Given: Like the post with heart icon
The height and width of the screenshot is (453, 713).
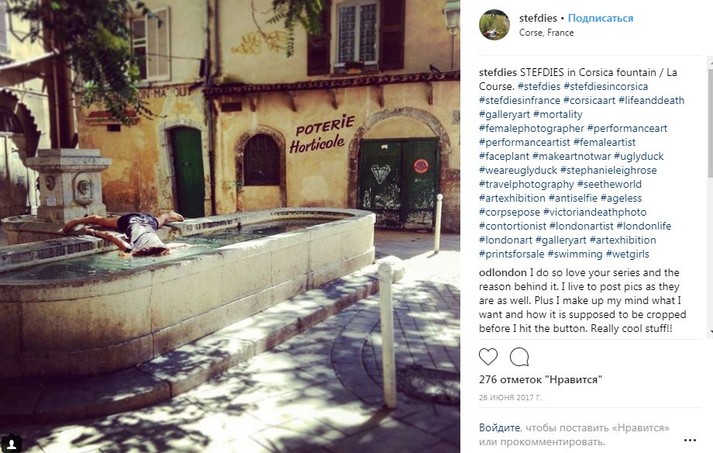Looking at the screenshot, I should (488, 357).
